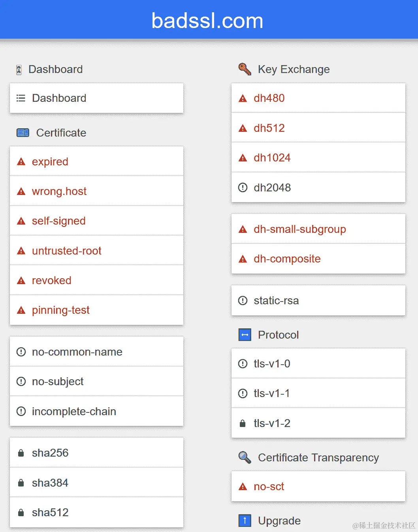The width and height of the screenshot is (418, 532).
Task: Click the up-arrow icon beside Upgrade
Action: click(x=245, y=521)
